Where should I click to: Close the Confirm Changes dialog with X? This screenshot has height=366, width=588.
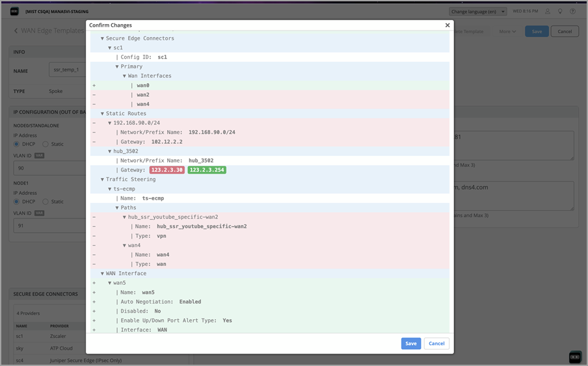(448, 25)
